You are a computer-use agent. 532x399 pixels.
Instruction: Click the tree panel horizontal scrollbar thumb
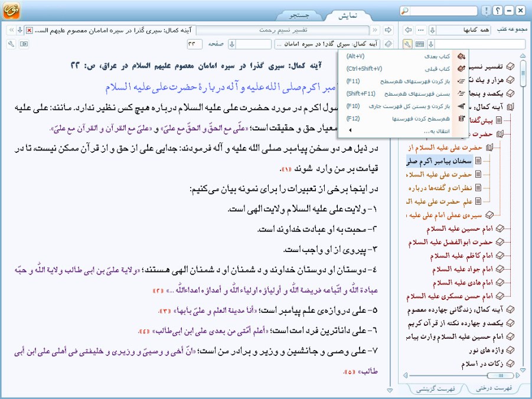500,375
